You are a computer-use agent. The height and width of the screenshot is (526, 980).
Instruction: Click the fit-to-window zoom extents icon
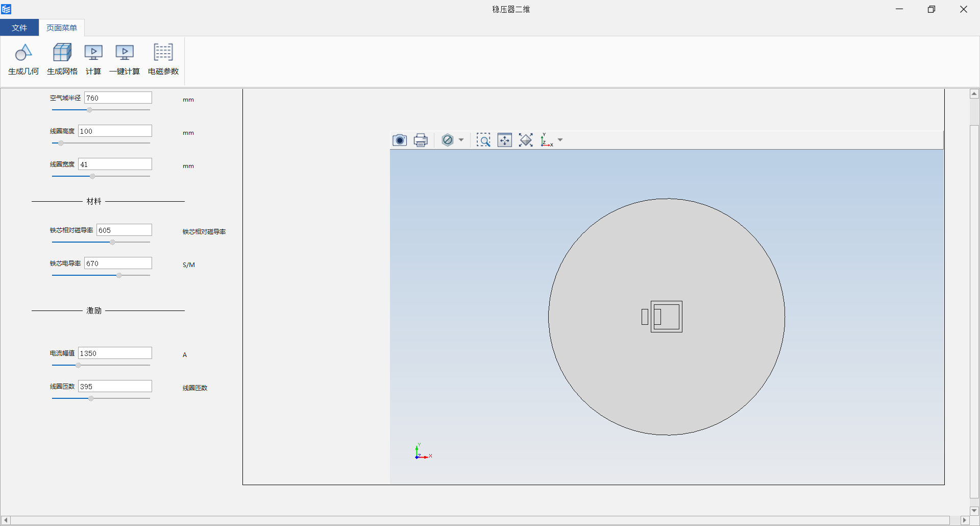[x=526, y=140]
